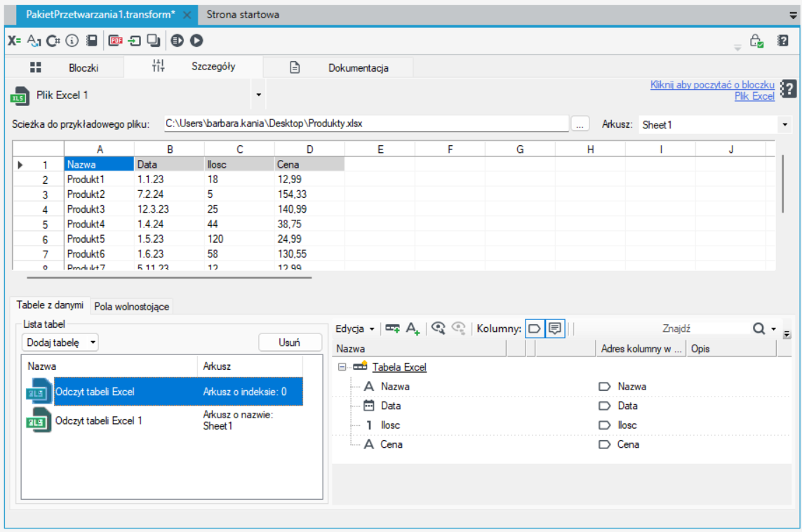Switch to the Bloczki tab
The height and width of the screenshot is (532, 802).
pyautogui.click(x=64, y=67)
